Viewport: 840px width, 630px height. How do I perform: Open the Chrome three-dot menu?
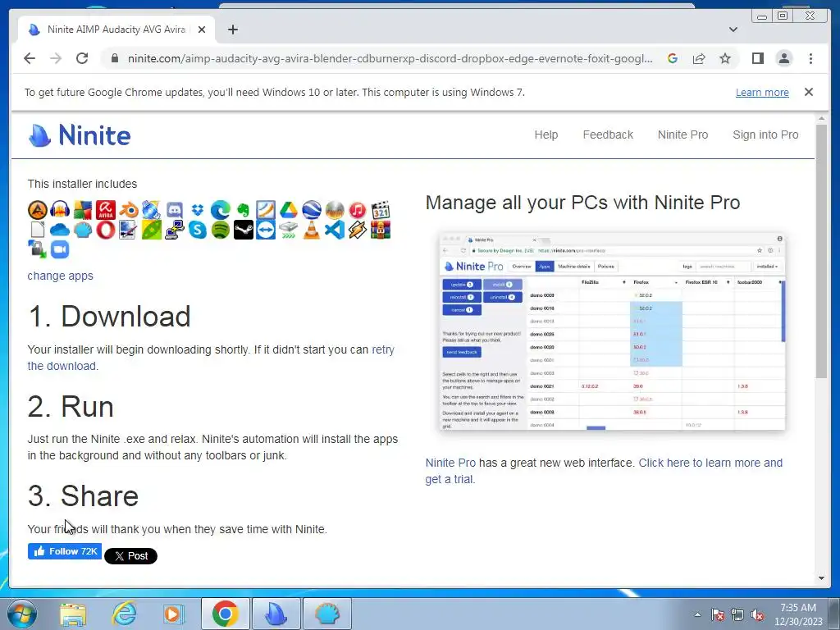[810, 58]
